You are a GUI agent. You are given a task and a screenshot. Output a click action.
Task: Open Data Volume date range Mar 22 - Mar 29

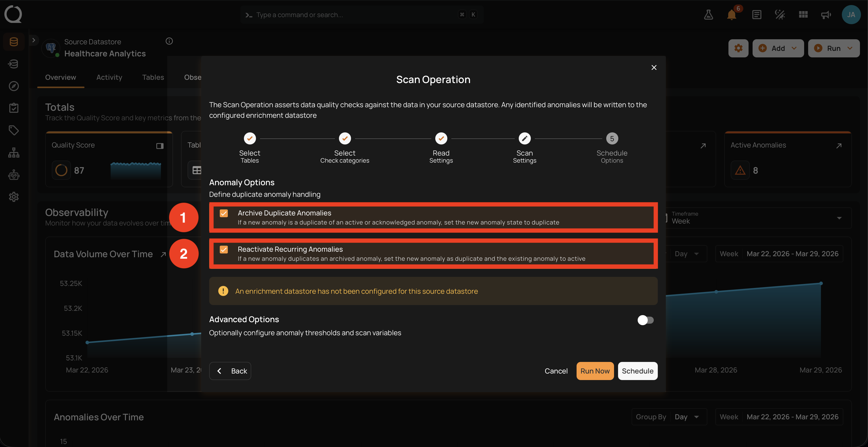779,254
